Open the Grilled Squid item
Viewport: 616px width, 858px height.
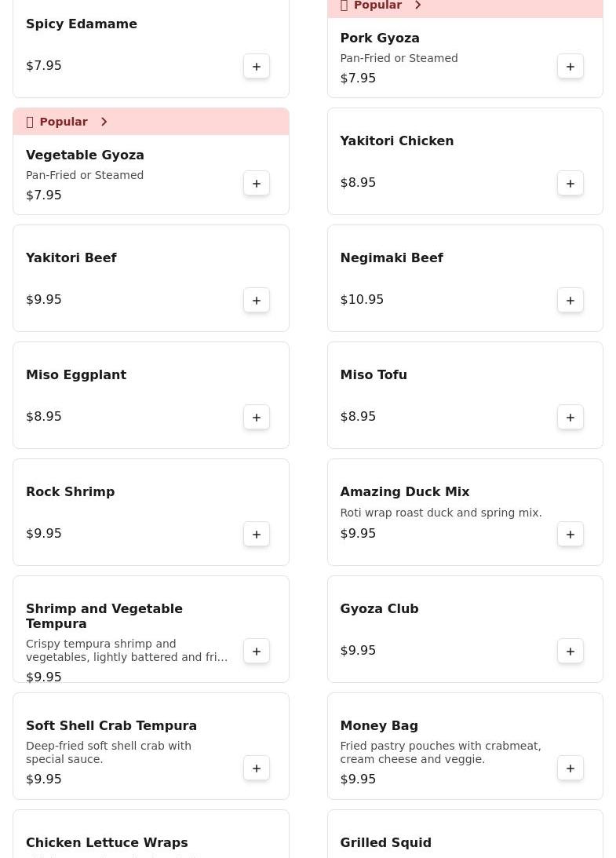[x=465, y=834]
